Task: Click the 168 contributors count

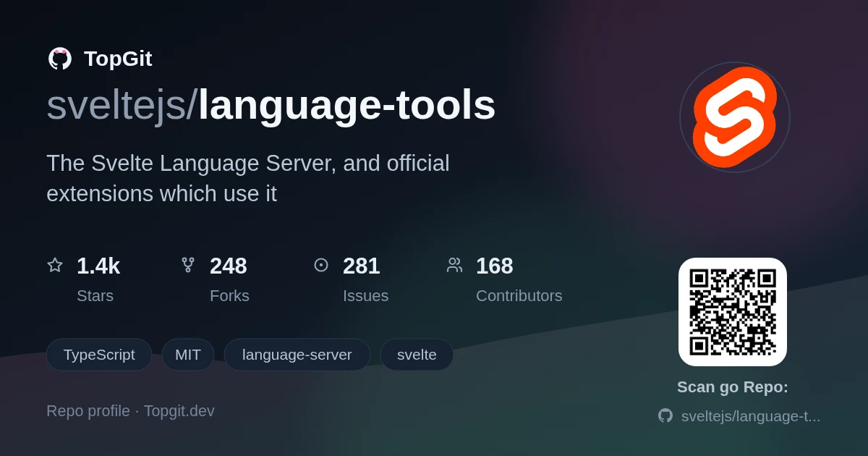Action: 495,266
